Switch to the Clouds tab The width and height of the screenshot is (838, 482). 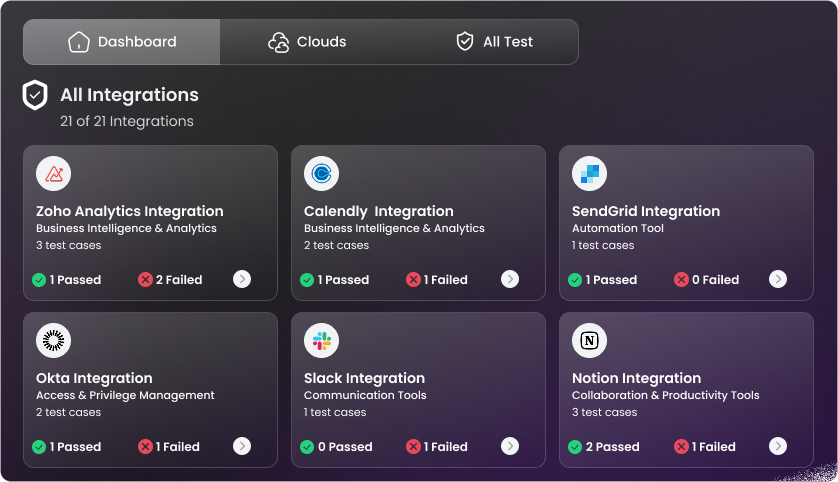tap(308, 42)
